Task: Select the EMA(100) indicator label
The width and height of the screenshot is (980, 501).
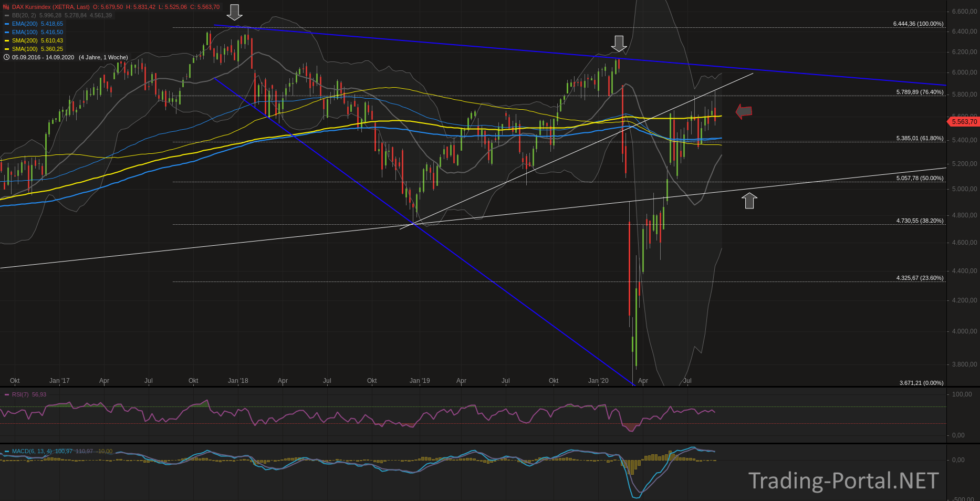Action: [x=25, y=32]
